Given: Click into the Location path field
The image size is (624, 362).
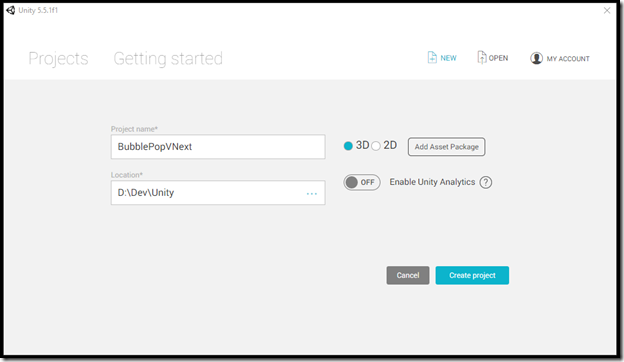Looking at the screenshot, I should pyautogui.click(x=218, y=193).
